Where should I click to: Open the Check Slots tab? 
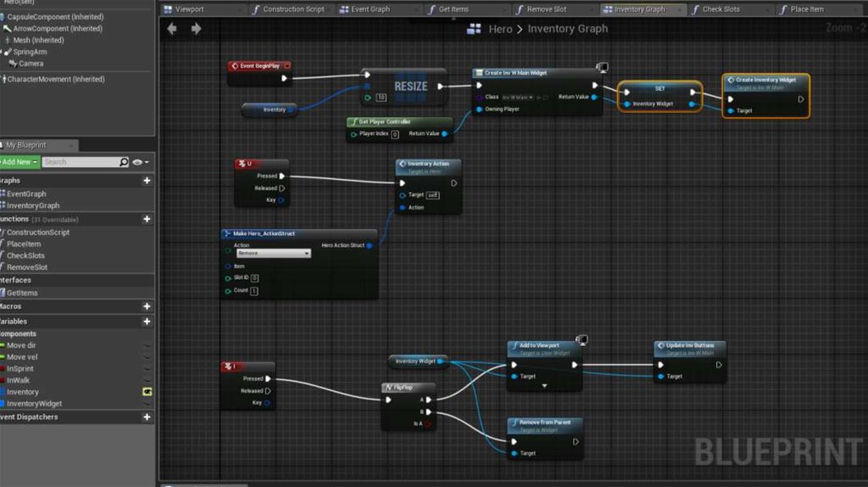tap(721, 9)
